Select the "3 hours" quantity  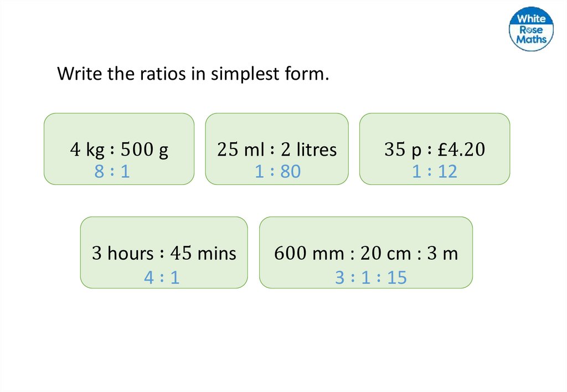122,254
